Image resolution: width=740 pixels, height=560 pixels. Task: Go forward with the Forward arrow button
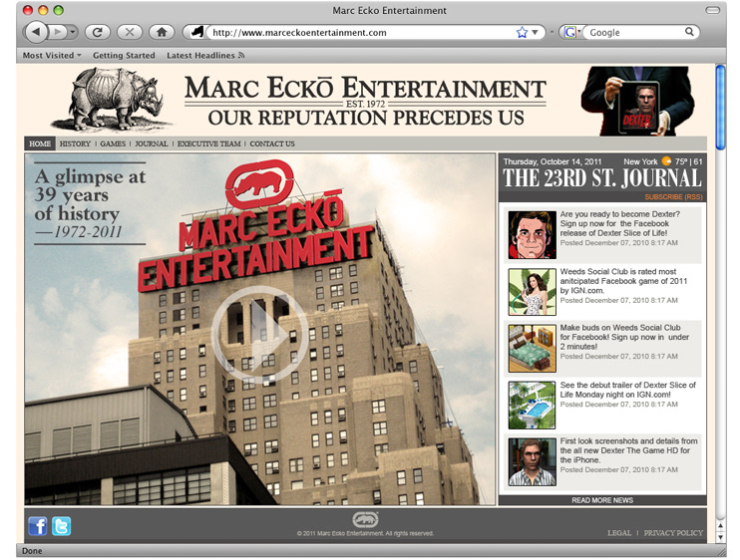coord(58,32)
